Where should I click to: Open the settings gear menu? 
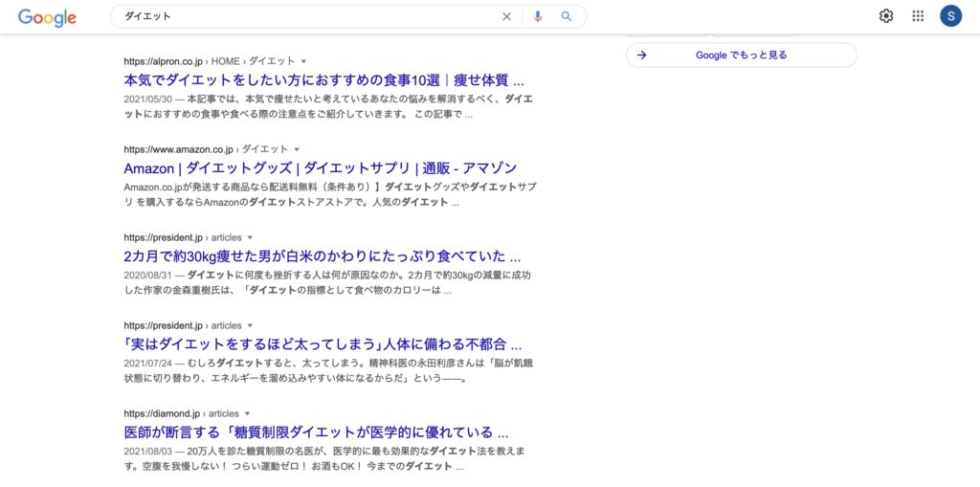886,16
